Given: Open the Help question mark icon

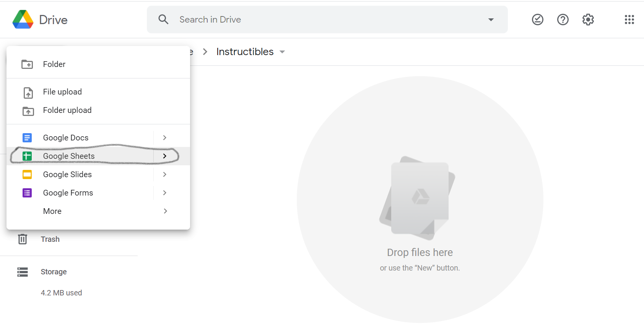Looking at the screenshot, I should [x=563, y=20].
